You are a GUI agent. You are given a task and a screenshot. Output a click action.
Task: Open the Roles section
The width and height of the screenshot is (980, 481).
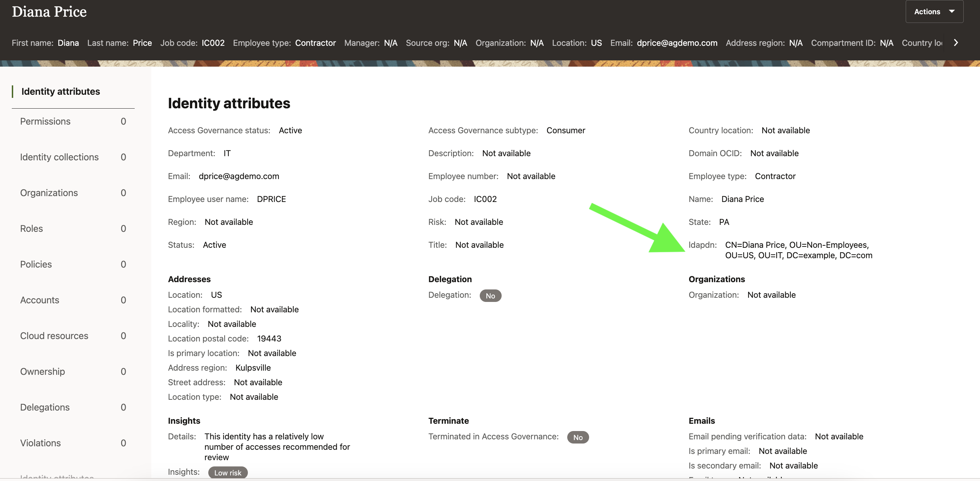click(x=31, y=228)
